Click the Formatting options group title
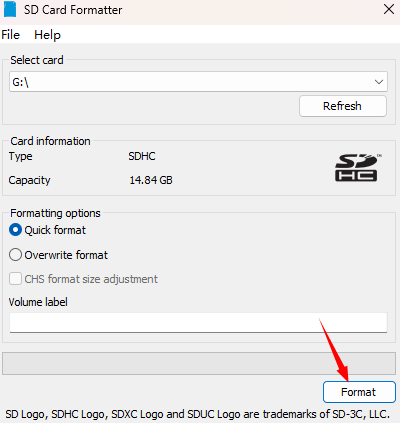 (55, 213)
